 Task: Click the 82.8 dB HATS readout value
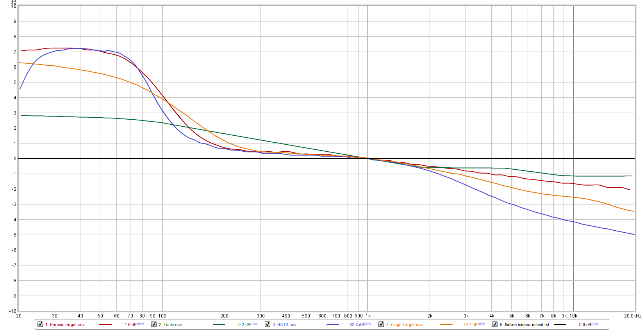(357, 325)
